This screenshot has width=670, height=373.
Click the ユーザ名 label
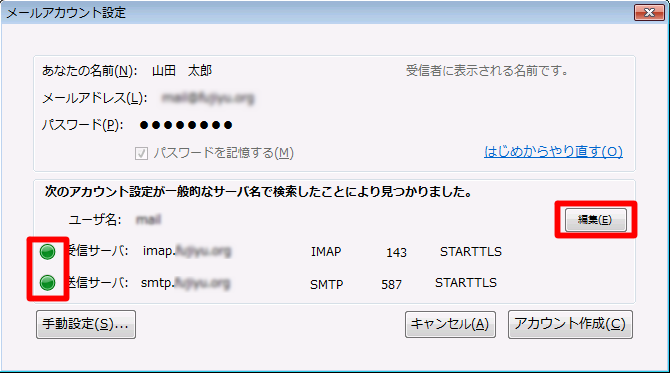[x=95, y=220]
